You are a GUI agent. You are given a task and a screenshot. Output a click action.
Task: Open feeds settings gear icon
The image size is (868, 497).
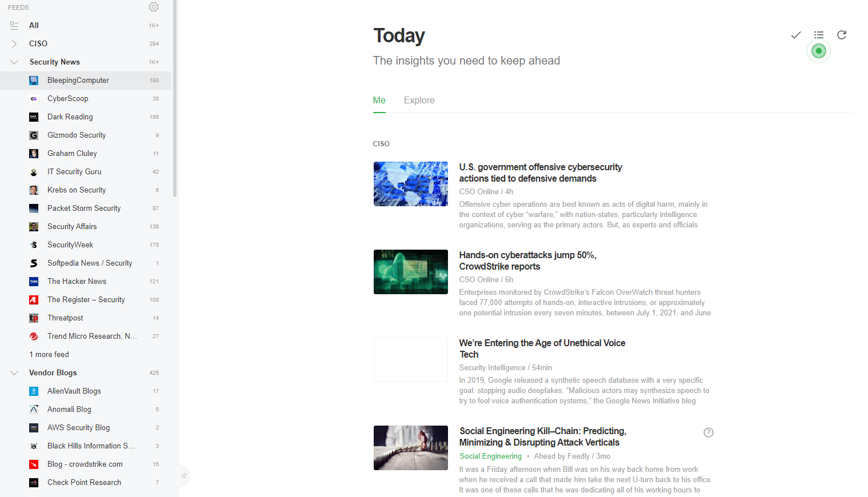point(154,7)
